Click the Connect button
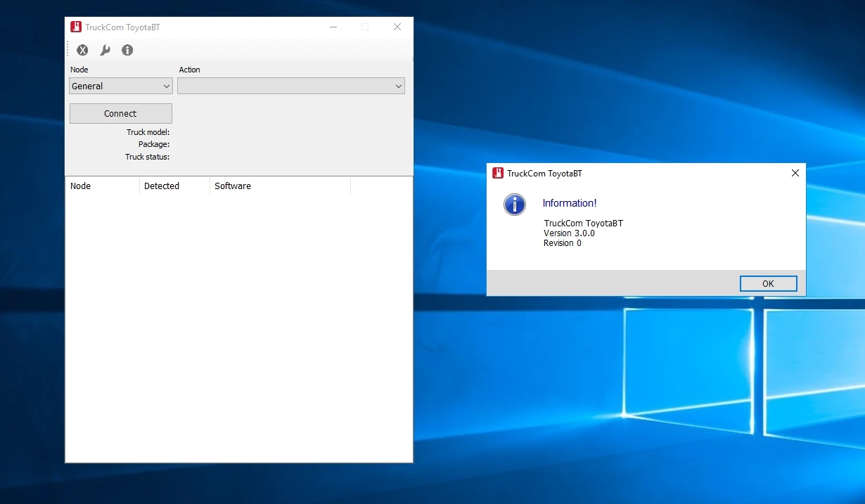Viewport: 865px width, 504px height. coord(121,113)
